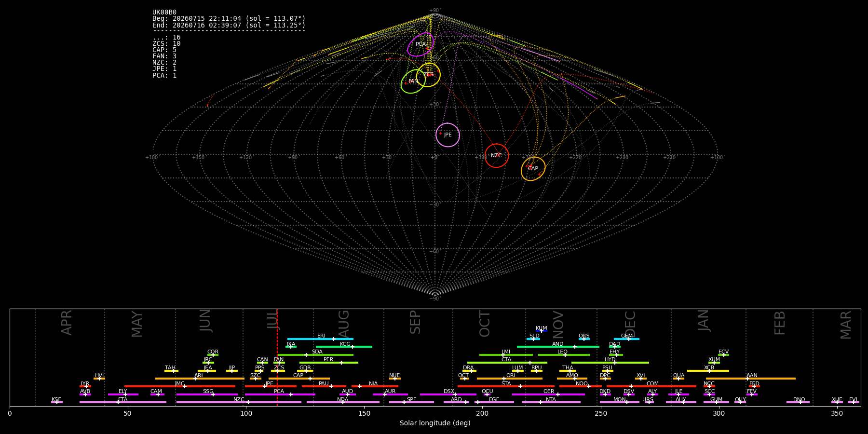The image size is (868, 434).
Task: Click the red COM bar in timeline
Action: (651, 386)
